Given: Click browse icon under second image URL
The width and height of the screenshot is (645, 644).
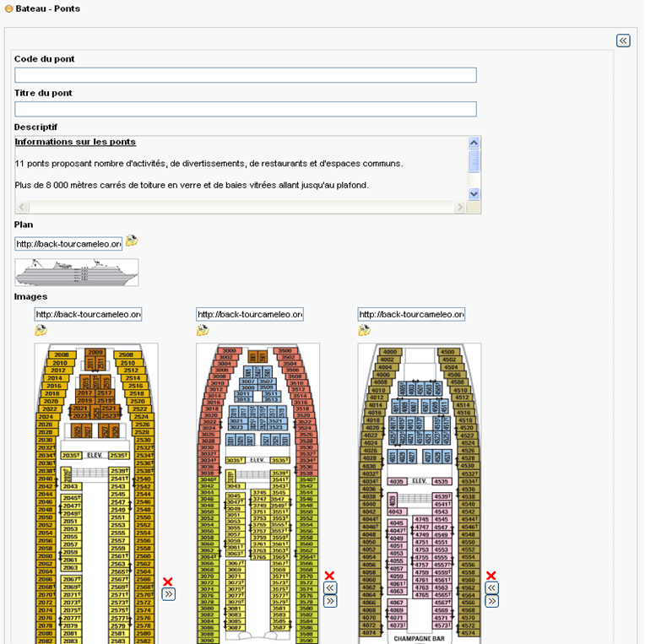Looking at the screenshot, I should tap(203, 331).
